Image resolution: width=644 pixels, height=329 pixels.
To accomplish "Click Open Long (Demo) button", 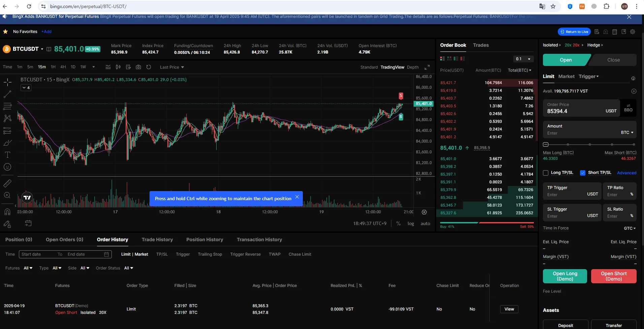I will click(565, 276).
